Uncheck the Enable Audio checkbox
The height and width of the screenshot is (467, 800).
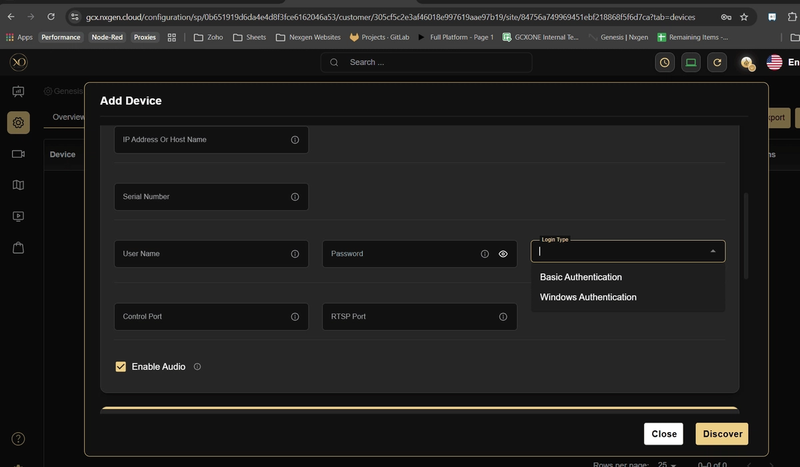coord(121,366)
